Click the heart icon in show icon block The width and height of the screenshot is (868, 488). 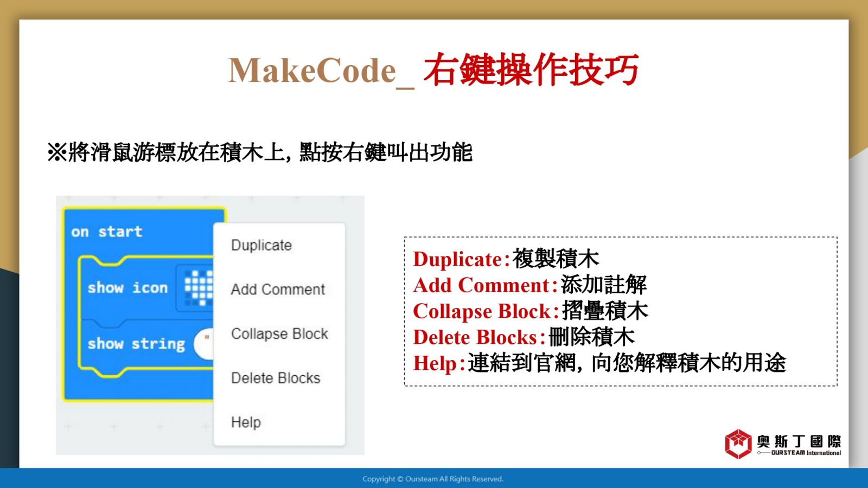click(x=198, y=287)
